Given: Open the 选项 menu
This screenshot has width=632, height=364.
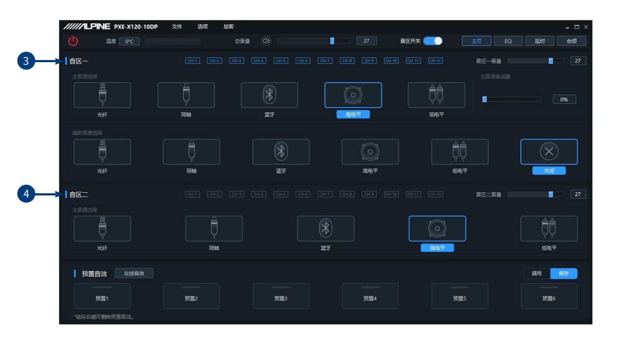Looking at the screenshot, I should [x=203, y=26].
